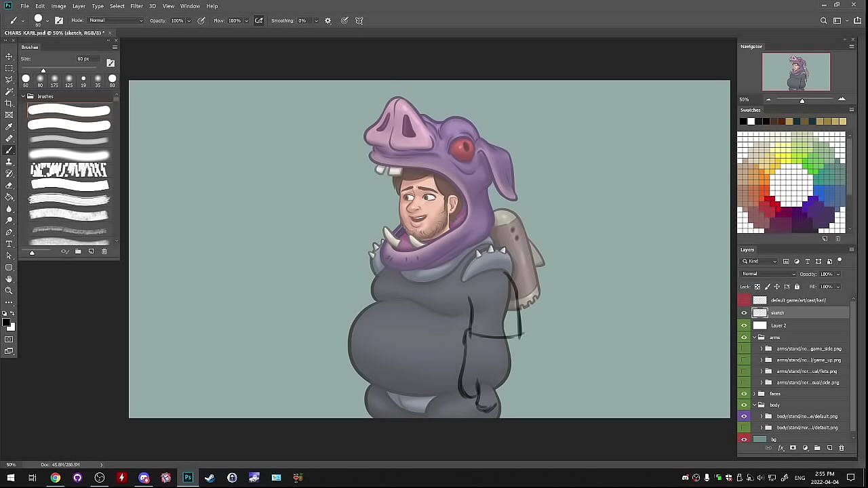Screen dimensions: 868x488
Task: Hide the sketch layer
Action: (744, 313)
